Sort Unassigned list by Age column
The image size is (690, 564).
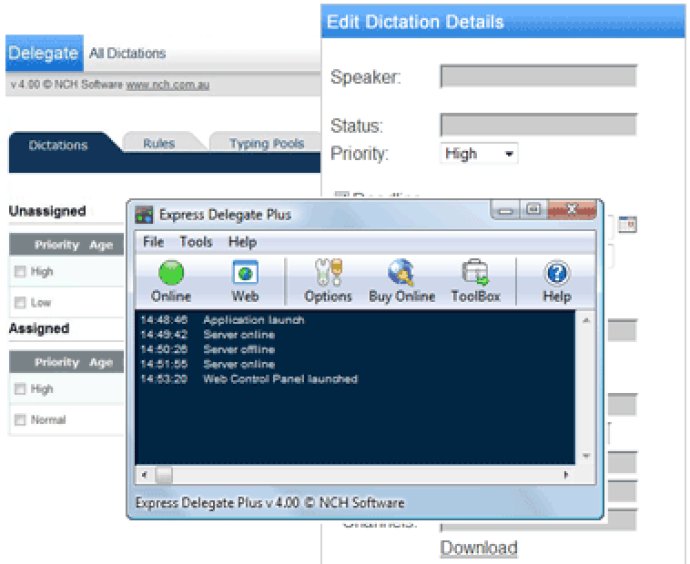pos(101,245)
